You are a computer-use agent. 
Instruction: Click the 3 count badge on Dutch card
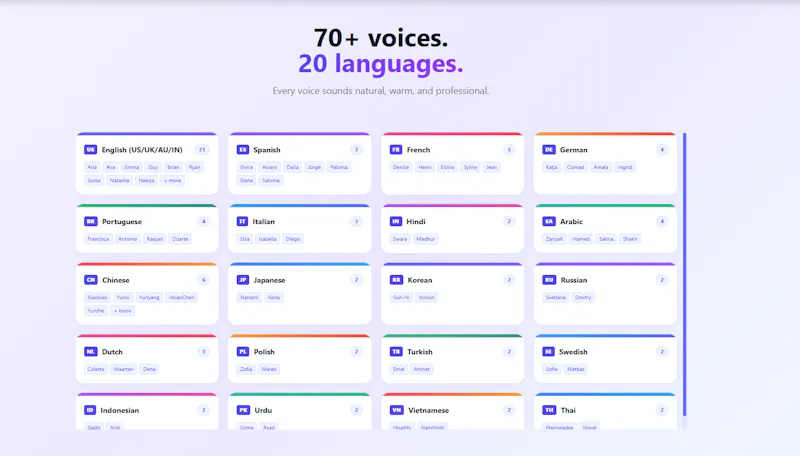click(203, 351)
